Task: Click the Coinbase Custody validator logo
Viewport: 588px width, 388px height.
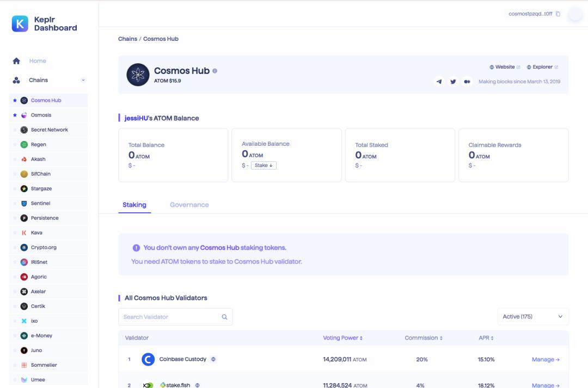Action: (x=148, y=359)
